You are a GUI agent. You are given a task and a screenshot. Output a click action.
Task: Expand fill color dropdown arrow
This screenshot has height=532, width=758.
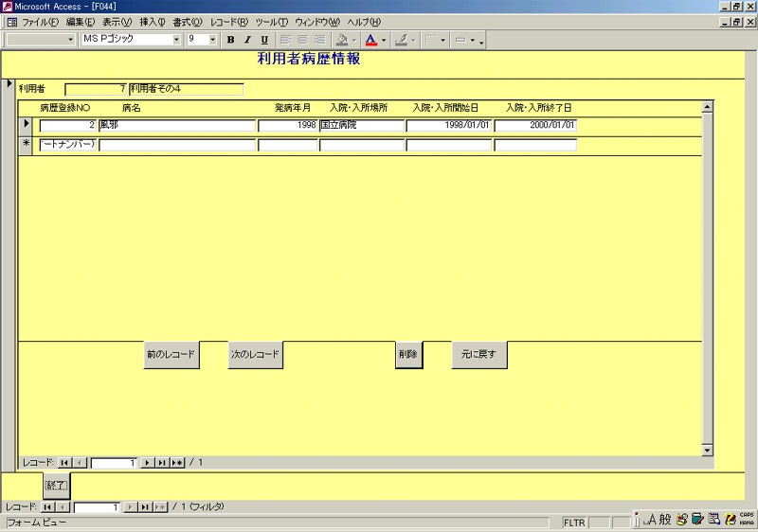(x=354, y=40)
